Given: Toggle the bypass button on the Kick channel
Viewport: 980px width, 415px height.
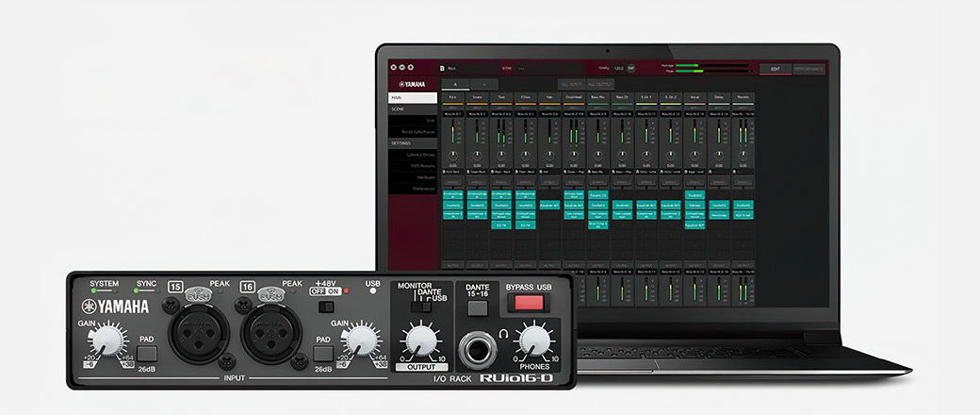Looking at the screenshot, I should (453, 182).
